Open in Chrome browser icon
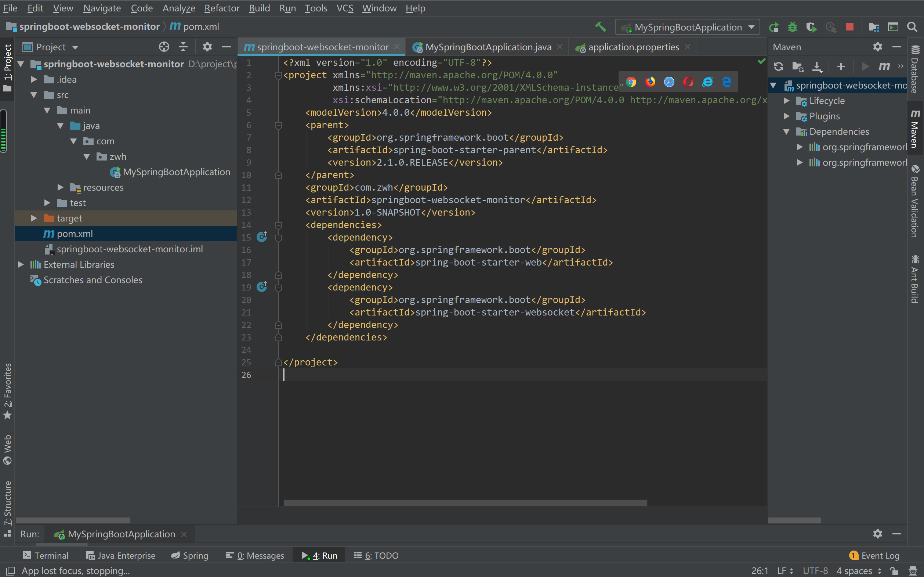 click(631, 82)
